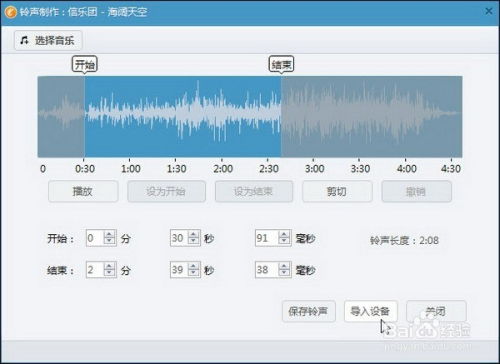This screenshot has width=500, height=364.
Task: Click the 保存铃声 save ringtone button
Action: click(309, 311)
